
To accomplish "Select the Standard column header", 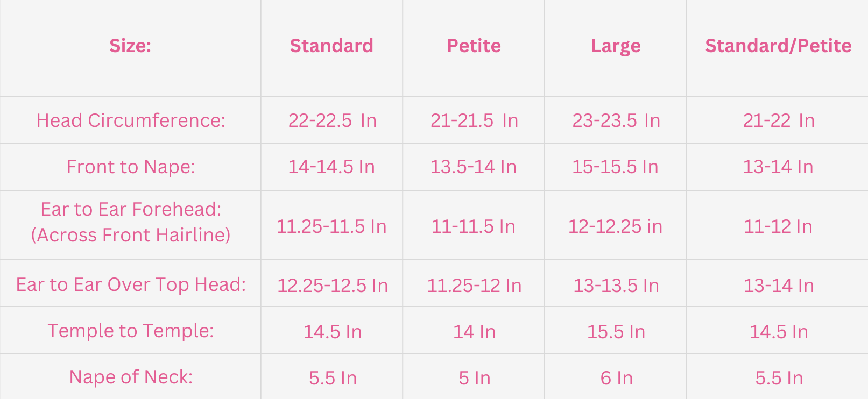I will pos(331,46).
